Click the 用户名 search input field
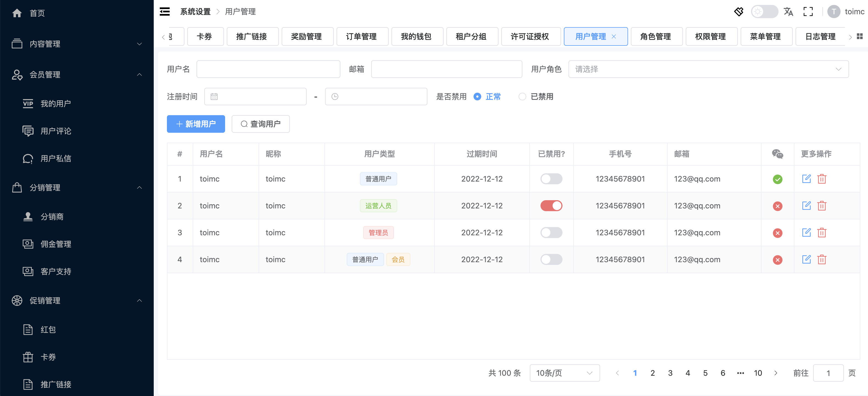The height and width of the screenshot is (396, 868). tap(268, 69)
